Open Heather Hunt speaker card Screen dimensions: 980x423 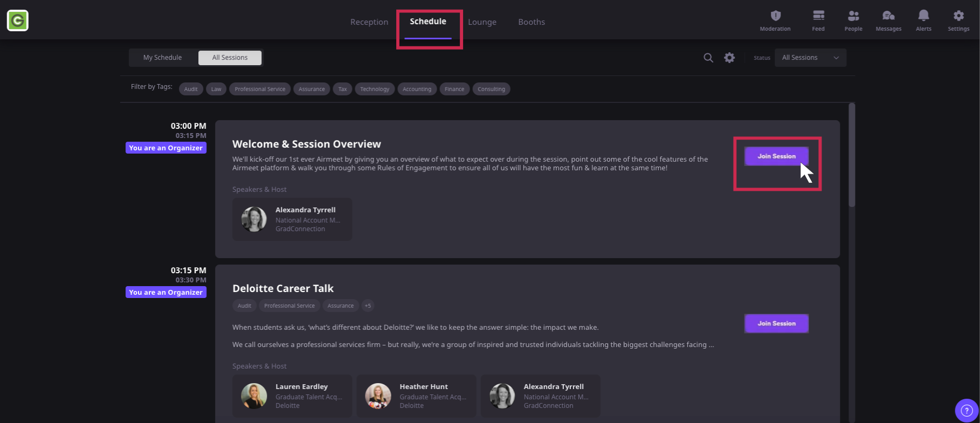pyautogui.click(x=416, y=396)
